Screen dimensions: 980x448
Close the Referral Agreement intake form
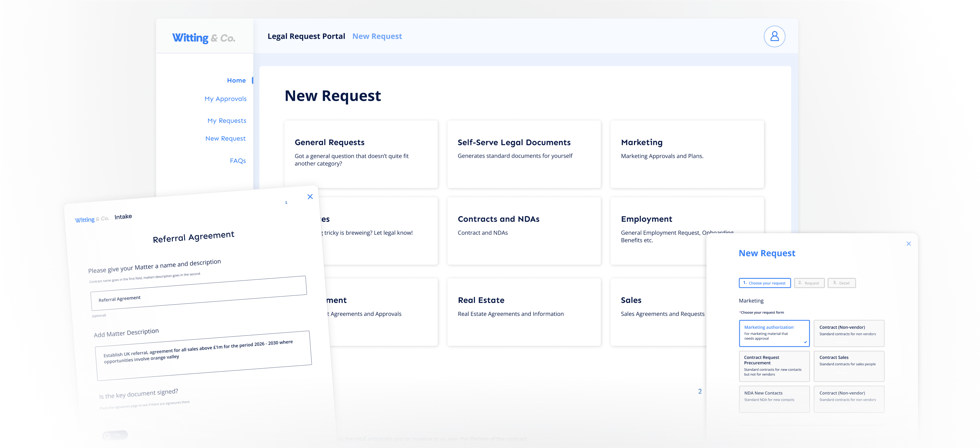(x=310, y=196)
